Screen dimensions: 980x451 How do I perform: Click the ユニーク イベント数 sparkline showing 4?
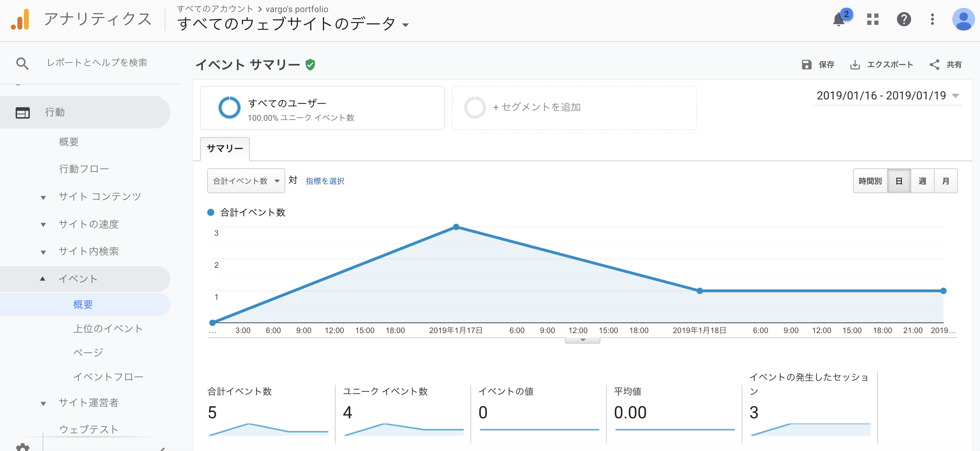[404, 429]
